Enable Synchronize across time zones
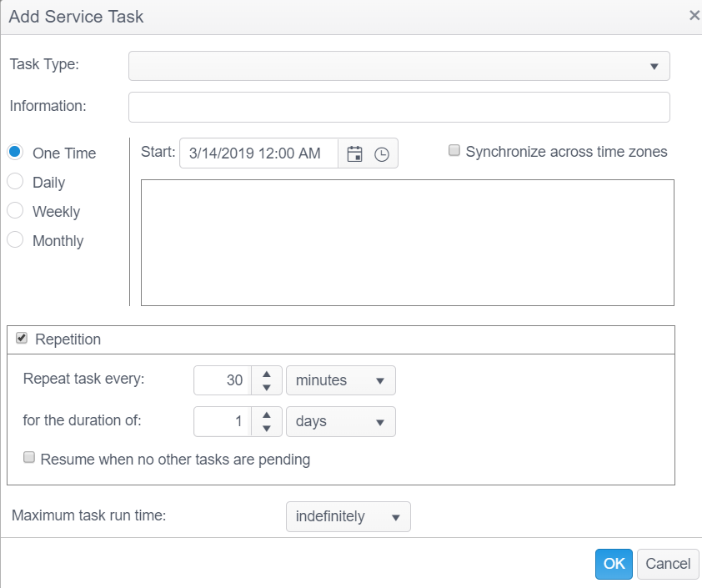 coord(454,151)
